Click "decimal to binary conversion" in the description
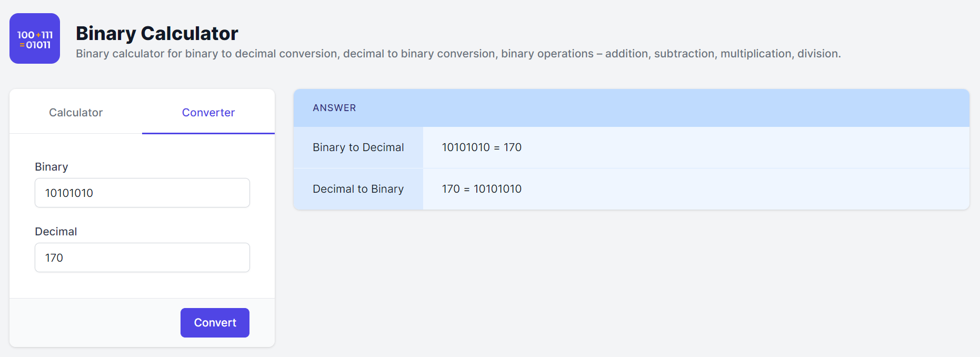This screenshot has width=980, height=357. [419, 54]
